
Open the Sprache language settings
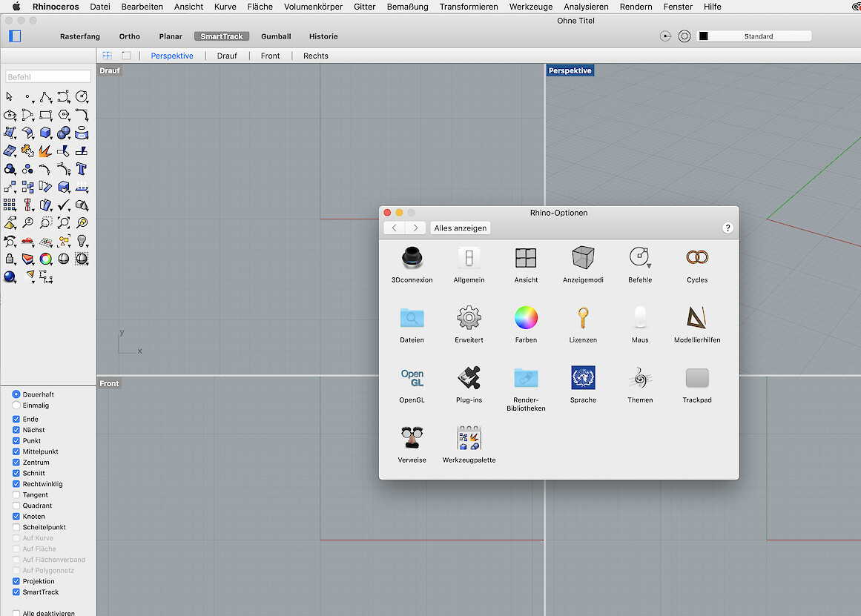coord(583,384)
